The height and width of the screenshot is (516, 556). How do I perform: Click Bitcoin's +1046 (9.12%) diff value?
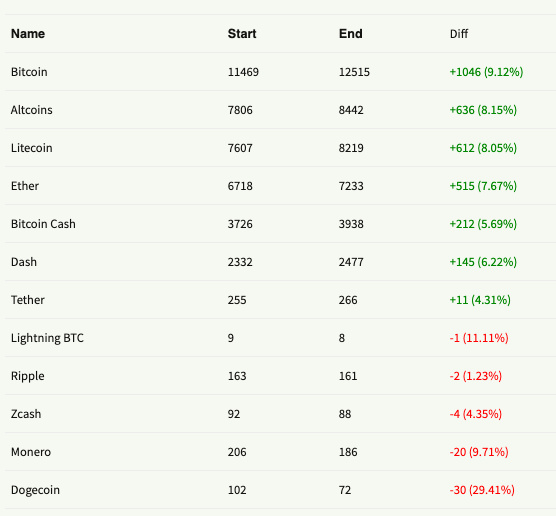click(486, 72)
